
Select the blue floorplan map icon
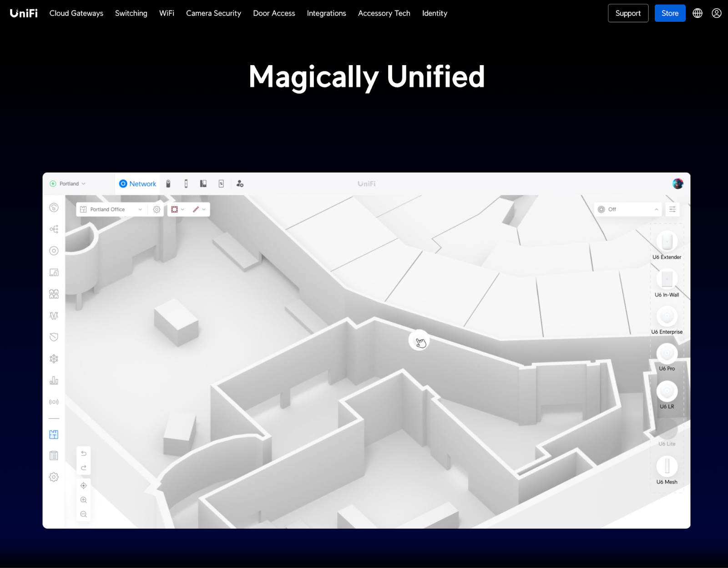(x=54, y=434)
